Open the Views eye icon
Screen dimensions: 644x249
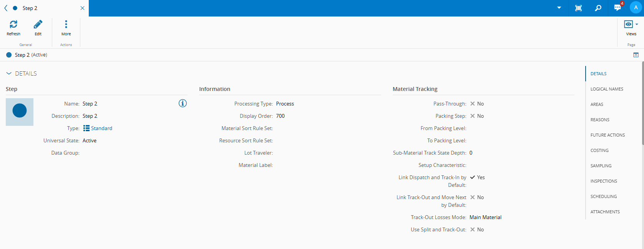(x=628, y=24)
